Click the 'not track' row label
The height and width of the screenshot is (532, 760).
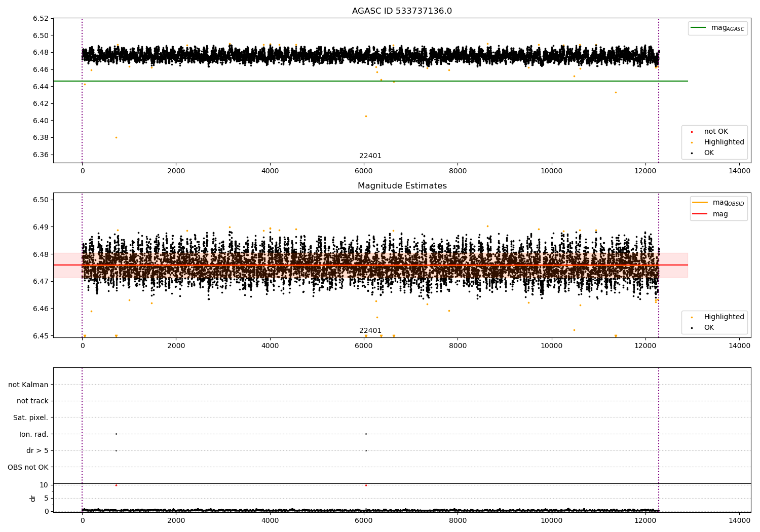(x=32, y=401)
